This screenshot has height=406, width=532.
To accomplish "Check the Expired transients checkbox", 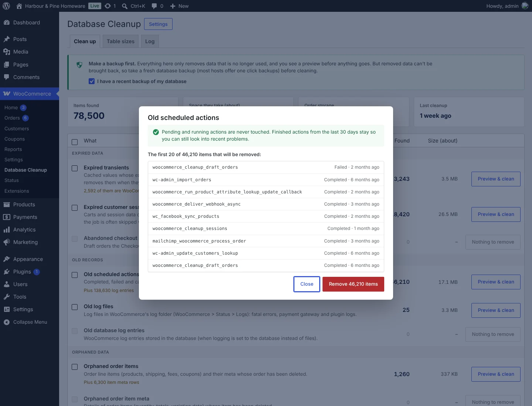I will (75, 168).
